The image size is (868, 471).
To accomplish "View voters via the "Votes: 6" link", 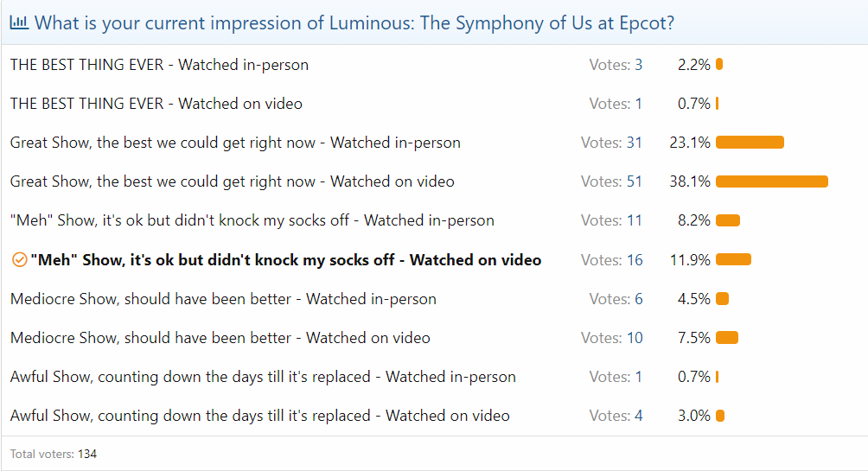I will click(616, 299).
